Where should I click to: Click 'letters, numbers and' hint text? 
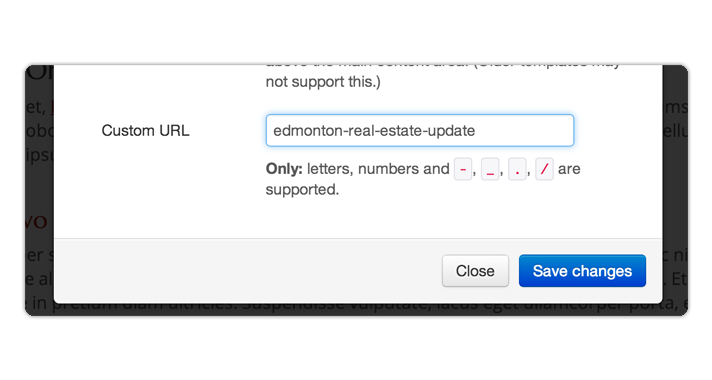pyautogui.click(x=378, y=169)
